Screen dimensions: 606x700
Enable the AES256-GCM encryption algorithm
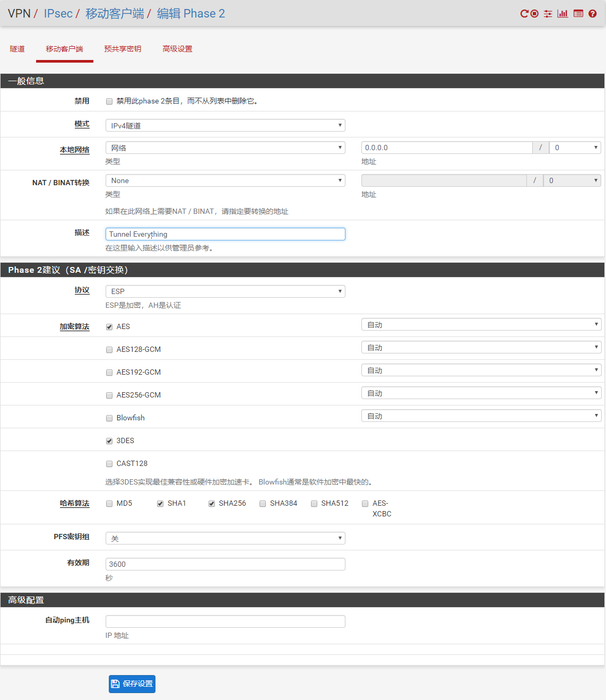pos(109,395)
